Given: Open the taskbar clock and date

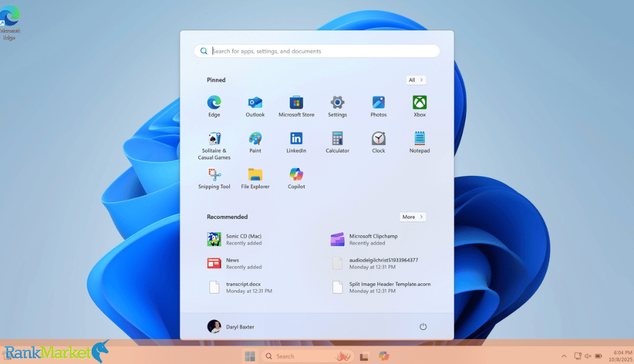Looking at the screenshot, I should (621, 356).
